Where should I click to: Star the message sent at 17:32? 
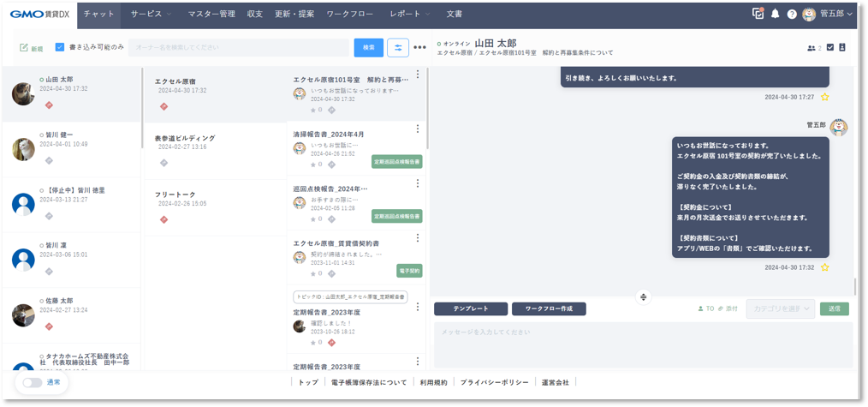click(825, 267)
